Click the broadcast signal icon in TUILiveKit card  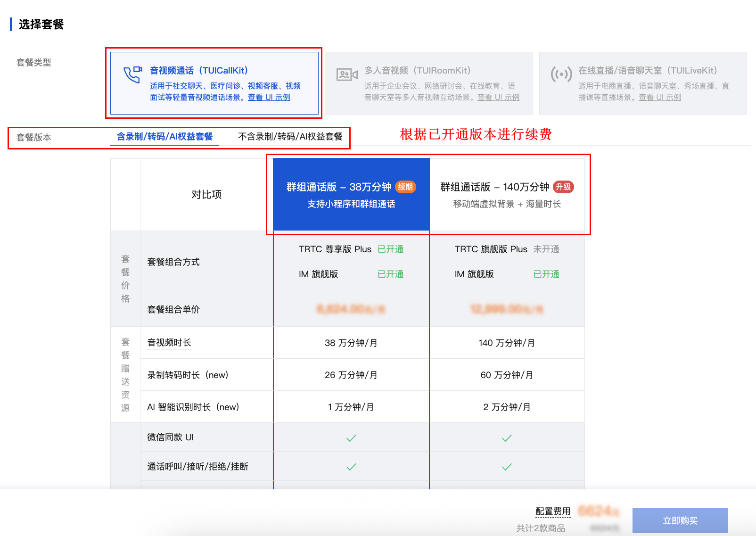[x=561, y=74]
